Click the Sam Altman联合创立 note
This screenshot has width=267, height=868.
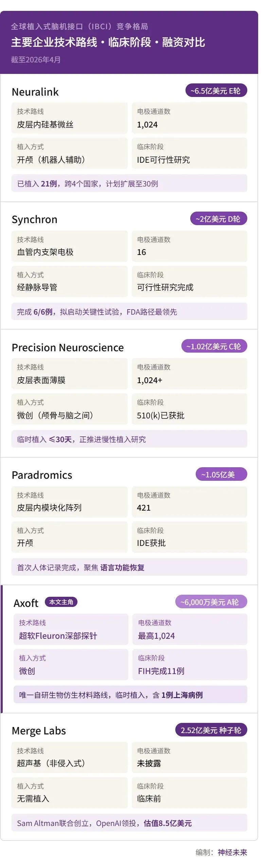[129, 823]
